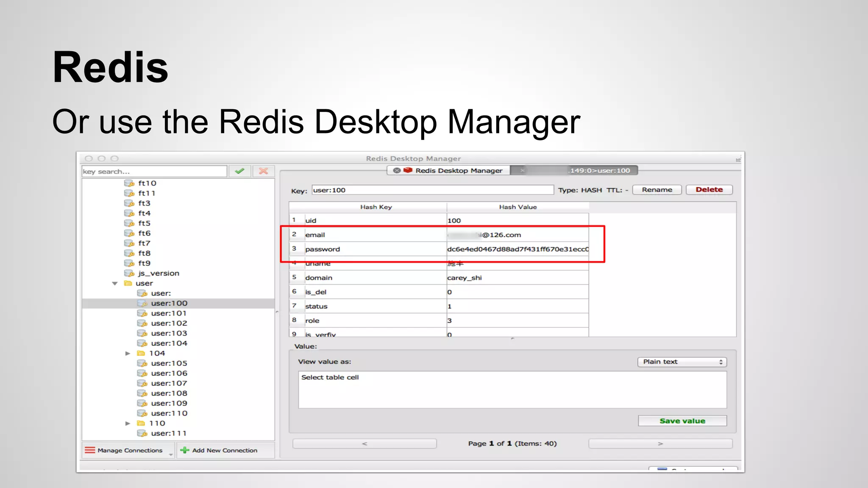Viewport: 868px width, 488px height.
Task: Select the ft11 key icon
Action: point(129,193)
